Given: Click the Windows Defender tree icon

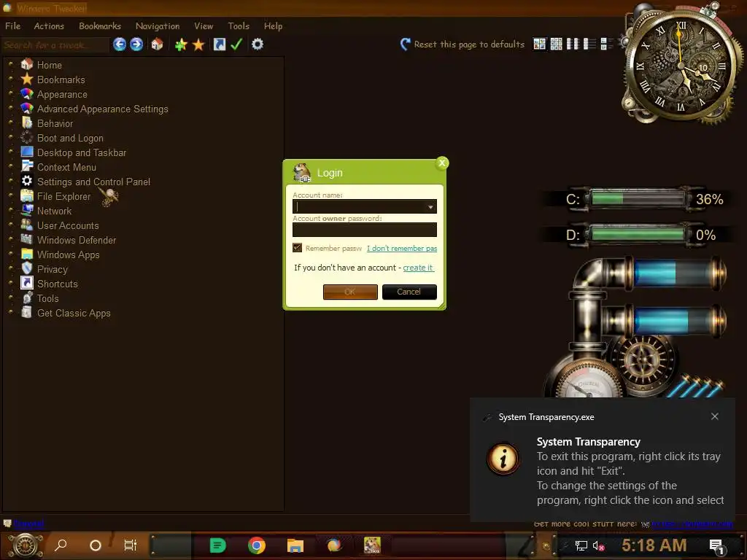Looking at the screenshot, I should tap(27, 239).
